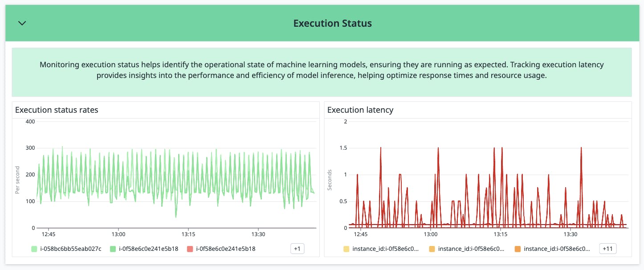Click the green description note text
Screen dimensions: 644x270
coord(322,70)
